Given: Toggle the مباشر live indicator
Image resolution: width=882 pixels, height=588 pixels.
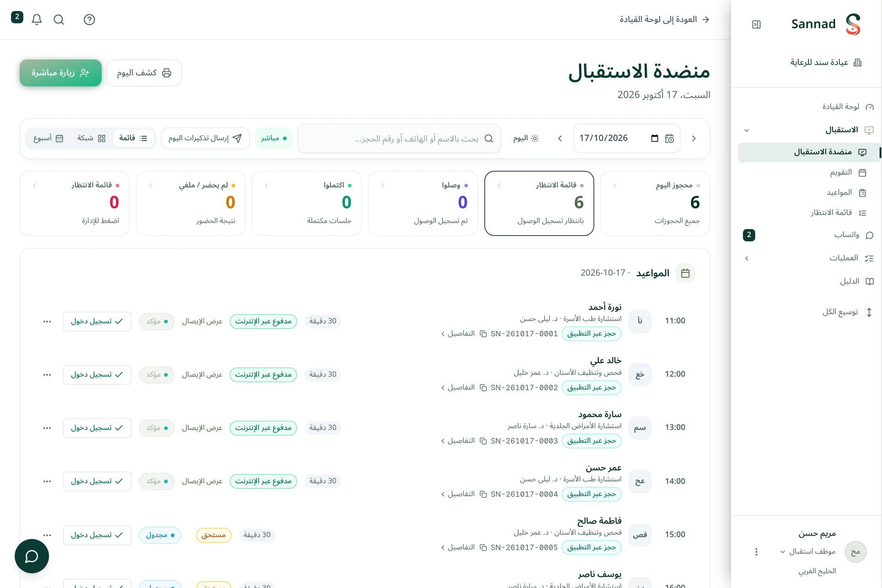Looking at the screenshot, I should [274, 138].
